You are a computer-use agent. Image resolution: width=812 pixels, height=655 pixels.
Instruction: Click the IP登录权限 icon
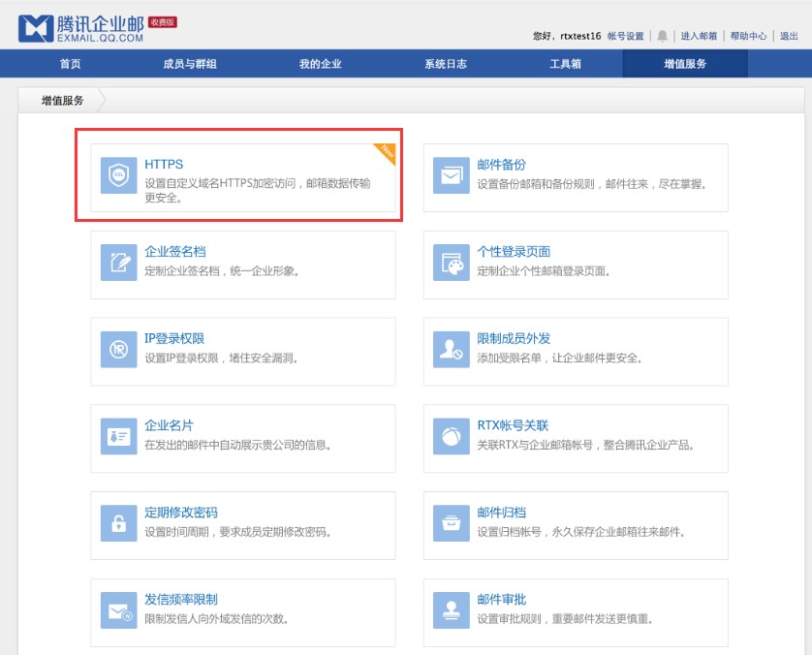[x=119, y=350]
